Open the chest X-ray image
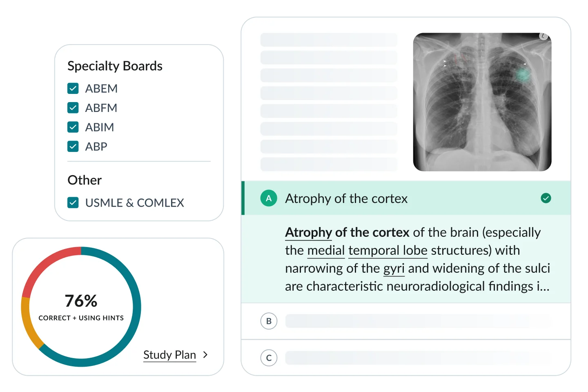The width and height of the screenshot is (588, 392). tap(482, 102)
